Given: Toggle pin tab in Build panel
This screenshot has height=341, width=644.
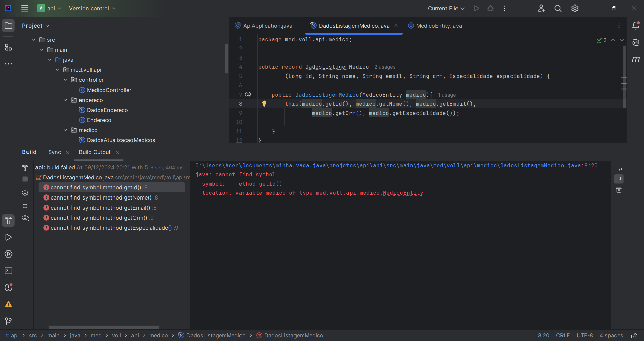Looking at the screenshot, I should coord(25,207).
